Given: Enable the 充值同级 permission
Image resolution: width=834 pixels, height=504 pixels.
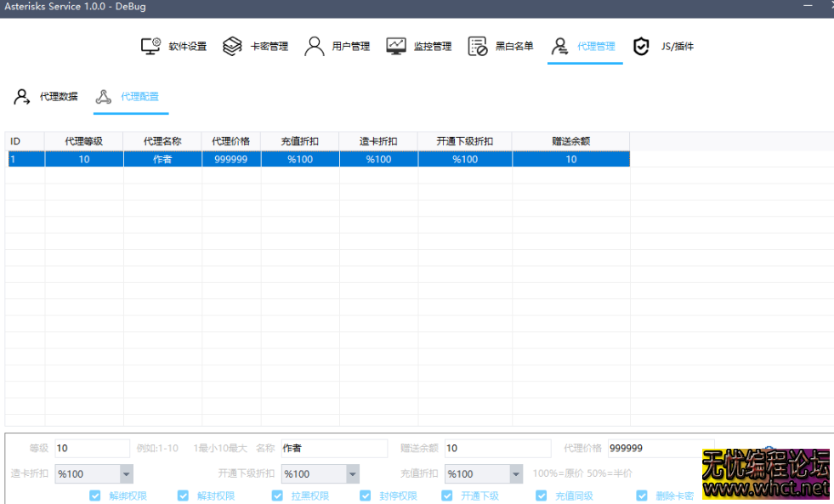Looking at the screenshot, I should pyautogui.click(x=541, y=496).
